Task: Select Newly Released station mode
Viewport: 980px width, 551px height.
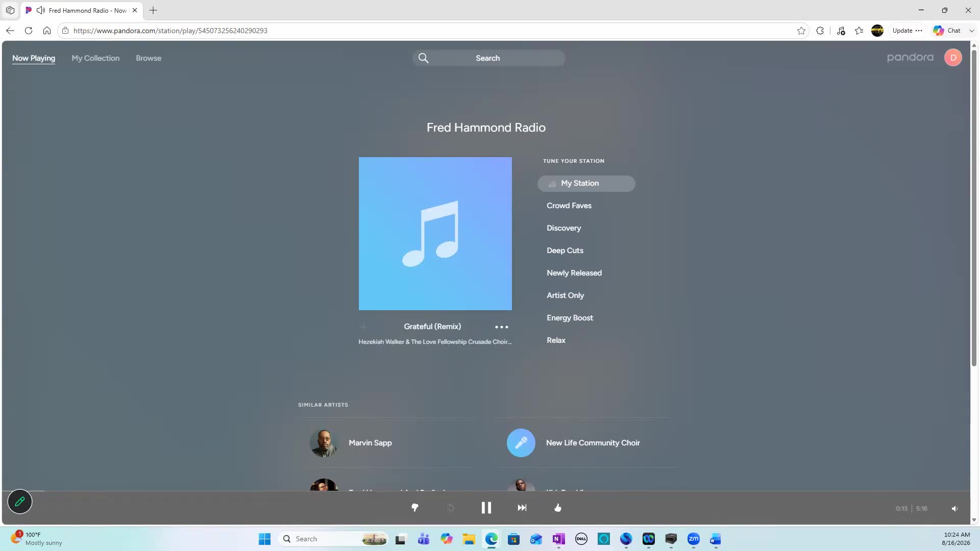Action: (x=574, y=273)
